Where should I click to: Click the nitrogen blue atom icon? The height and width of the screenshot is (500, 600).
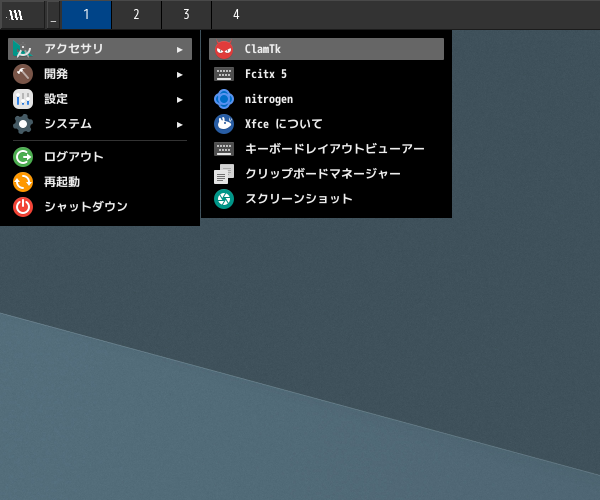click(x=224, y=99)
